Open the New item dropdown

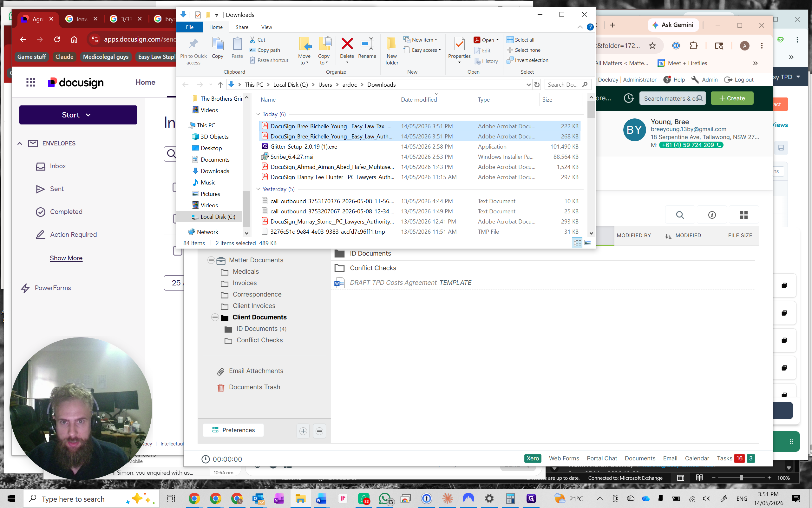421,40
